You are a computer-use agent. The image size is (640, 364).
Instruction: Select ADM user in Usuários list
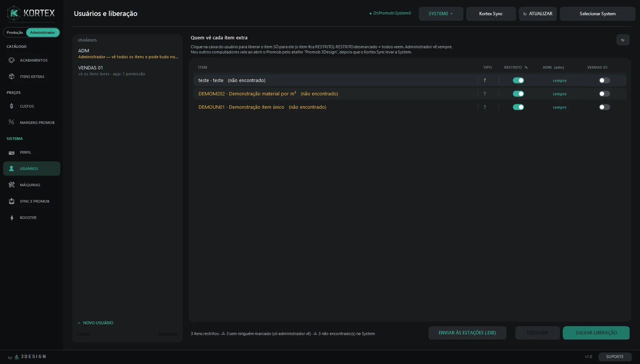pos(127,53)
